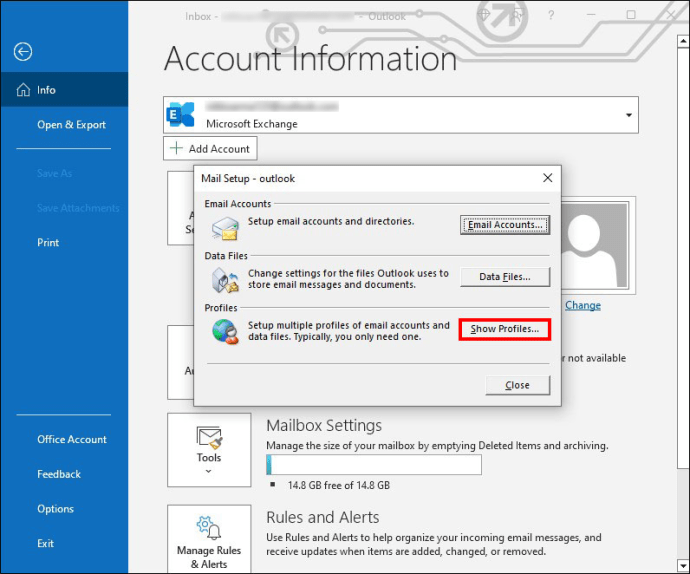Screen dimensions: 690x574
Task: Click the Home icon next to Info
Action: pyautogui.click(x=23, y=90)
